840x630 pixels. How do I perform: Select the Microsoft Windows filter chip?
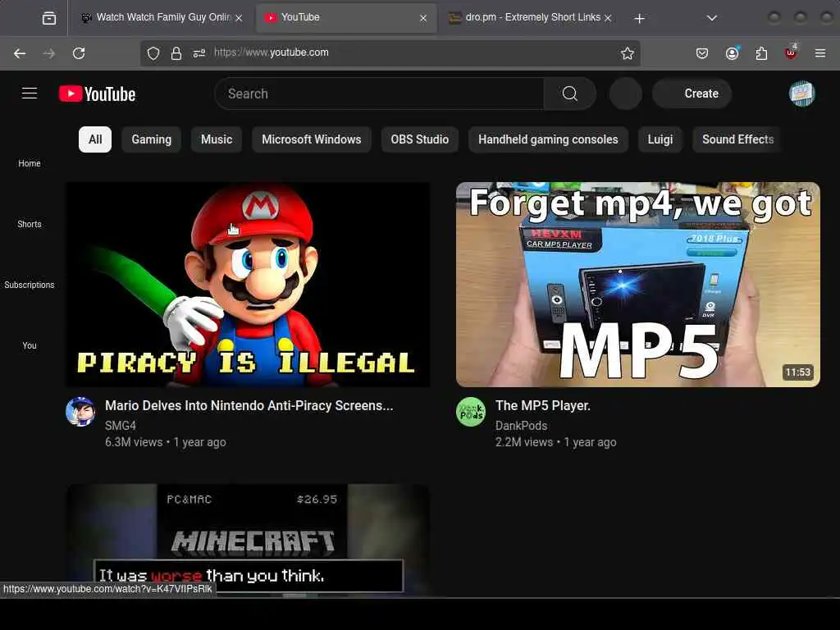click(311, 139)
